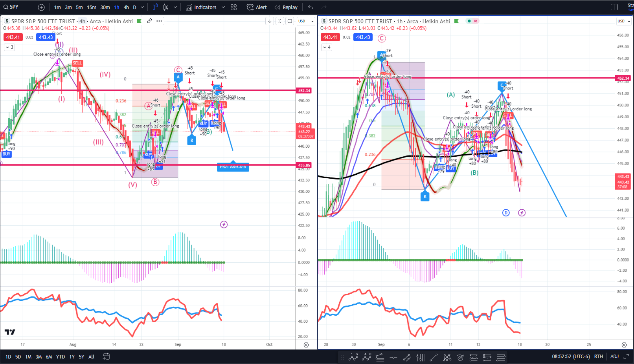Select the XABCD pattern tool

pos(447,357)
